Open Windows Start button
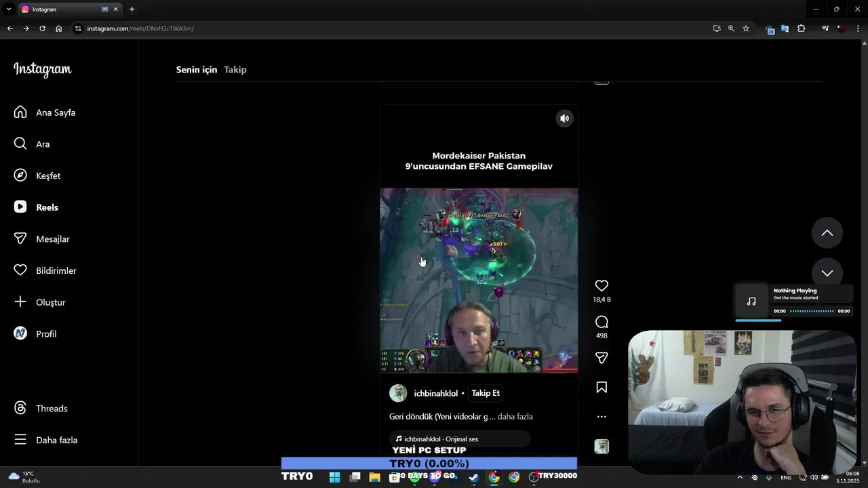Image resolution: width=868 pixels, height=488 pixels. [334, 477]
